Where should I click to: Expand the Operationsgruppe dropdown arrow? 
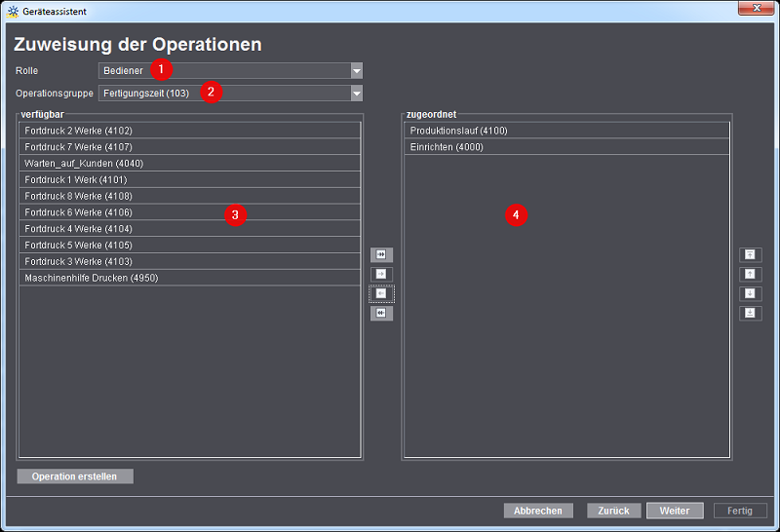pos(356,94)
